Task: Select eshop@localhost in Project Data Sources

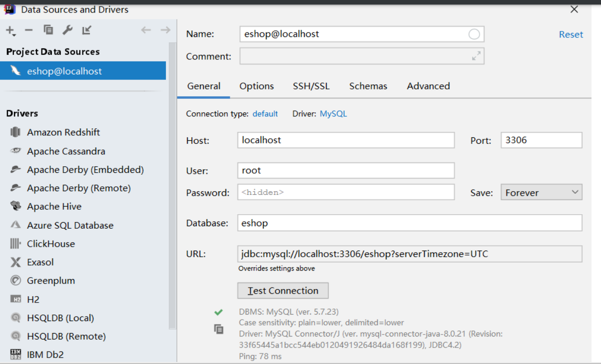Action: click(83, 71)
